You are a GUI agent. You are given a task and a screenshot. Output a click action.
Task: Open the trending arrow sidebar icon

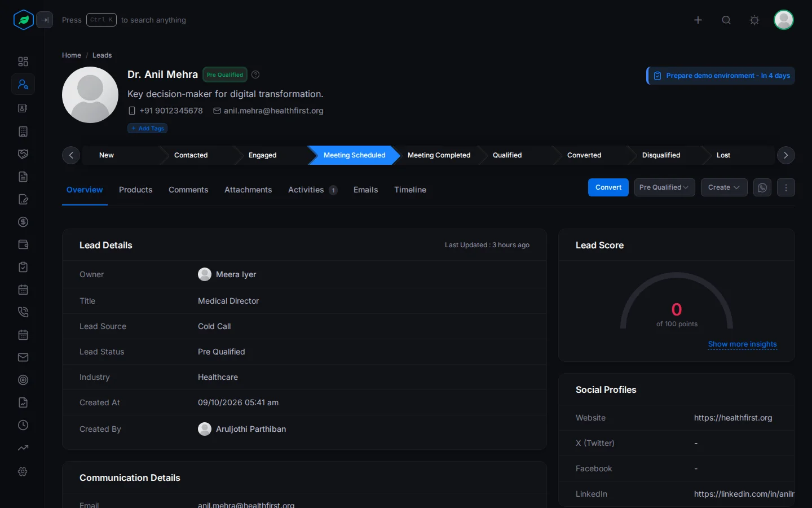coord(23,448)
